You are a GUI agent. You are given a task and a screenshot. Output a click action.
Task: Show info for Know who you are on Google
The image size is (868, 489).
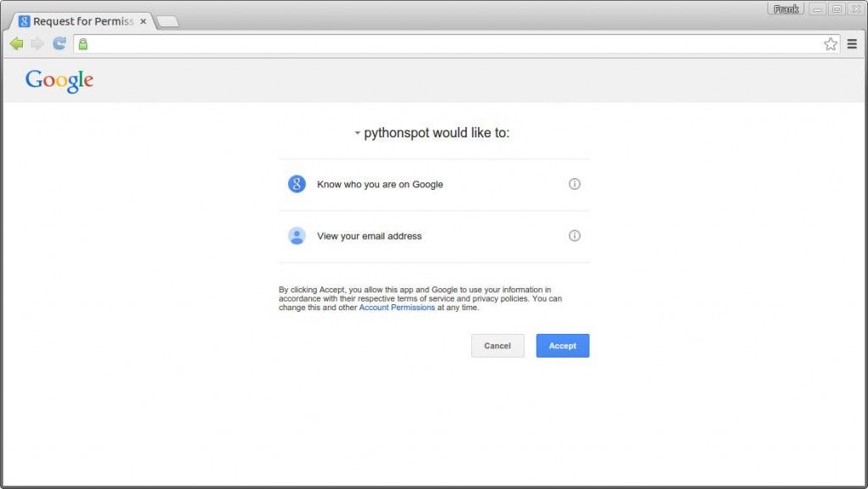[575, 184]
